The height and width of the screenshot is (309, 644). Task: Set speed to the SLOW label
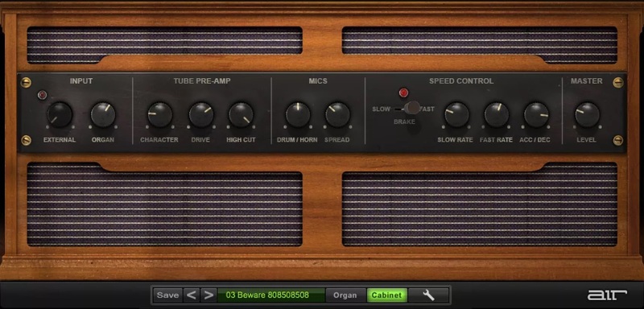pos(381,109)
